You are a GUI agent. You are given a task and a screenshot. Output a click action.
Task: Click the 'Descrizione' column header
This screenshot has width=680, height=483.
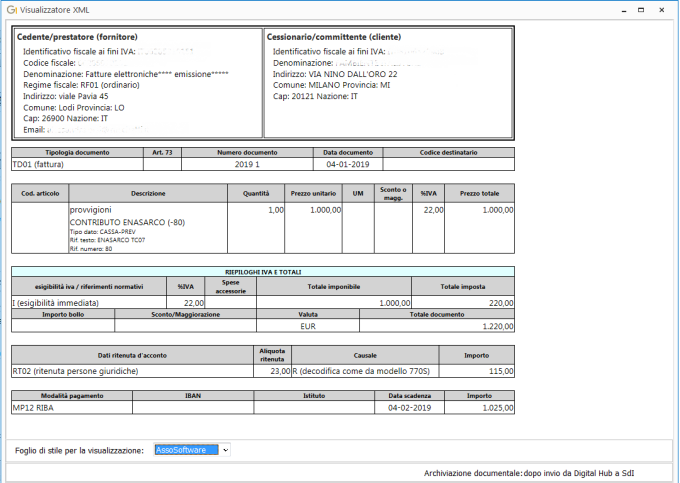point(148,193)
